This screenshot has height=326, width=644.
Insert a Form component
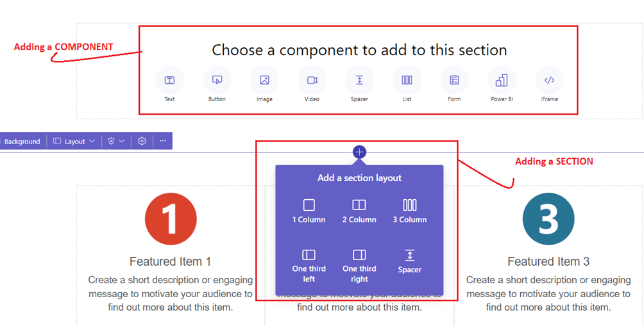click(454, 81)
